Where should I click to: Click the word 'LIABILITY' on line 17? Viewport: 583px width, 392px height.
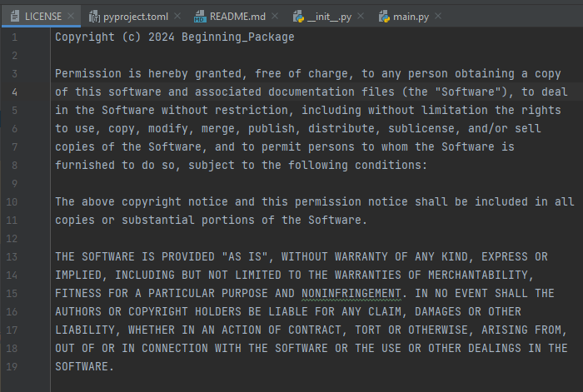[x=85, y=330]
